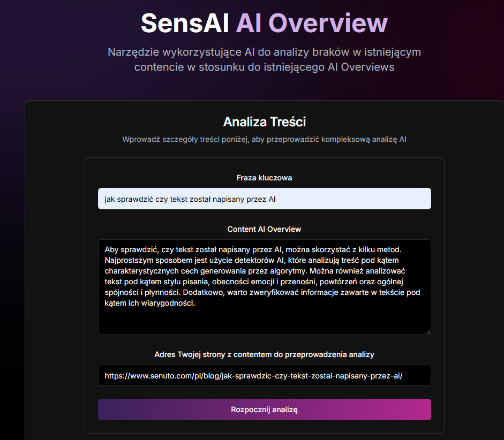Click the "Analiza Treści" heading
Screen dimensions: 504x440
264,122
